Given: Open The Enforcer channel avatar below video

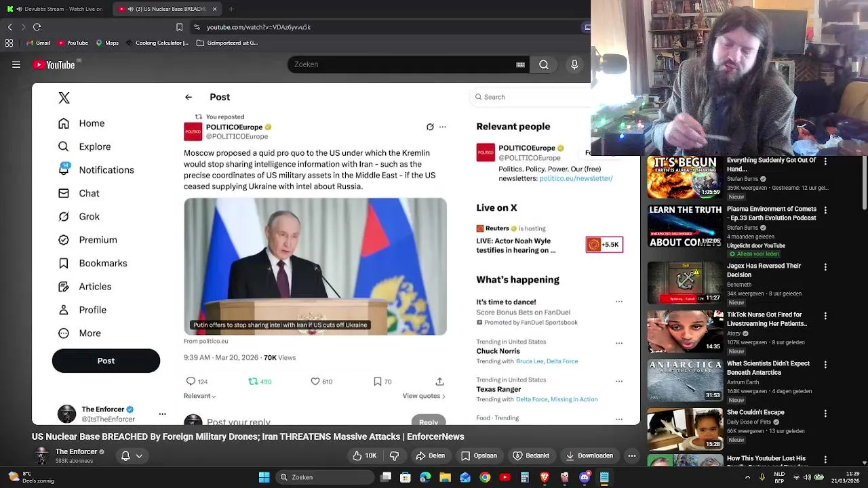Looking at the screenshot, I should click(x=41, y=455).
